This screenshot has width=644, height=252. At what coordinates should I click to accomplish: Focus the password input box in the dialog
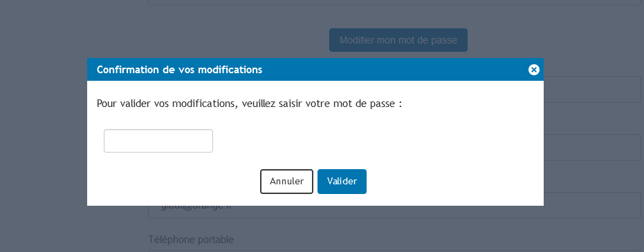158,141
